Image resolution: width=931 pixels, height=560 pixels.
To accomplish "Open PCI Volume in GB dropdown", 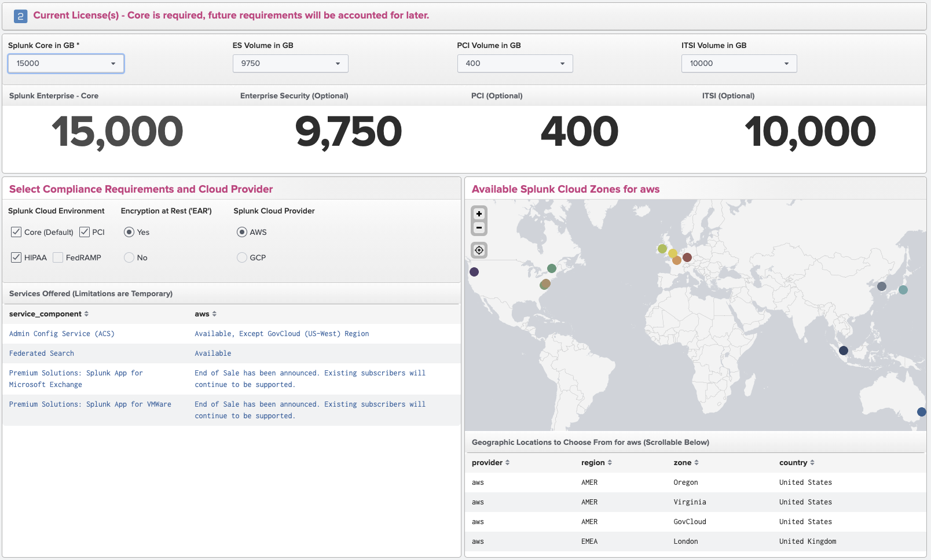I will [x=515, y=64].
